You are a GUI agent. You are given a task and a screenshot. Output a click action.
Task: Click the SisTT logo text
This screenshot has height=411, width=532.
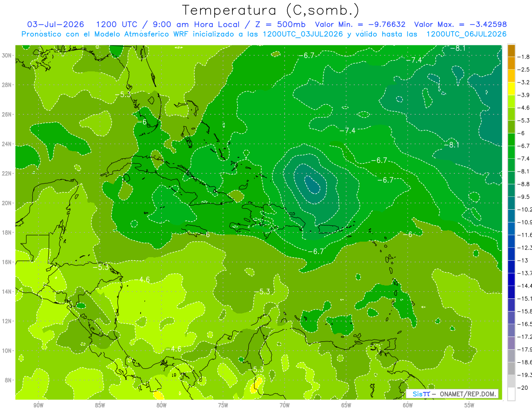pyautogui.click(x=421, y=394)
